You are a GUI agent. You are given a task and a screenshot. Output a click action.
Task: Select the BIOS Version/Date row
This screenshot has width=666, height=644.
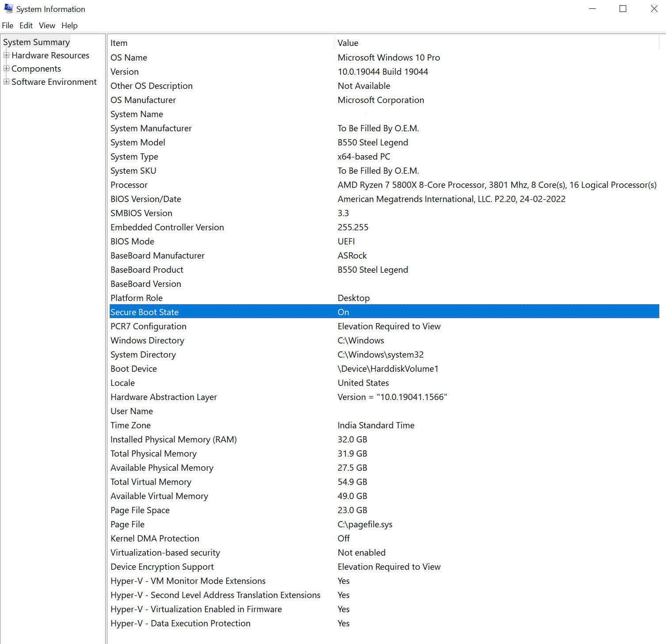point(384,199)
